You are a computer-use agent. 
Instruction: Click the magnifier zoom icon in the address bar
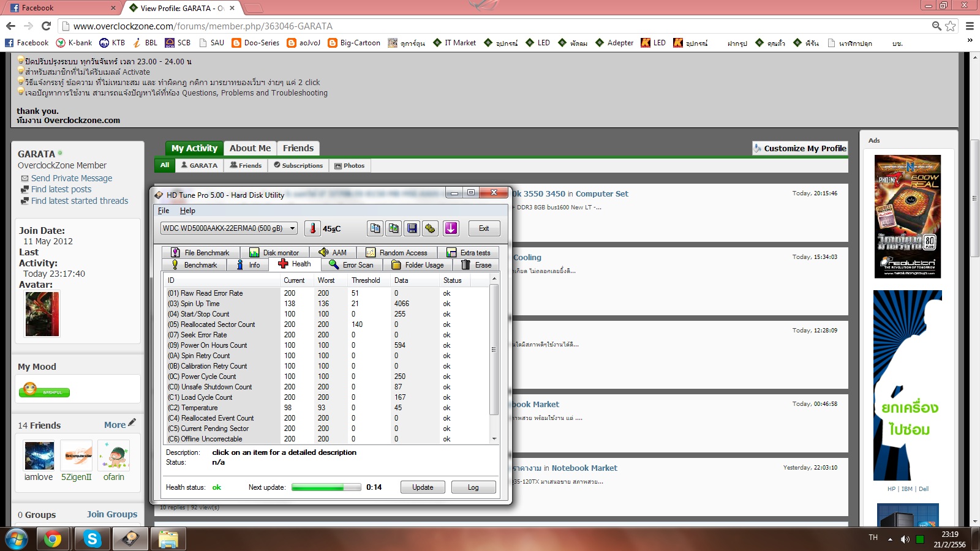click(x=937, y=26)
